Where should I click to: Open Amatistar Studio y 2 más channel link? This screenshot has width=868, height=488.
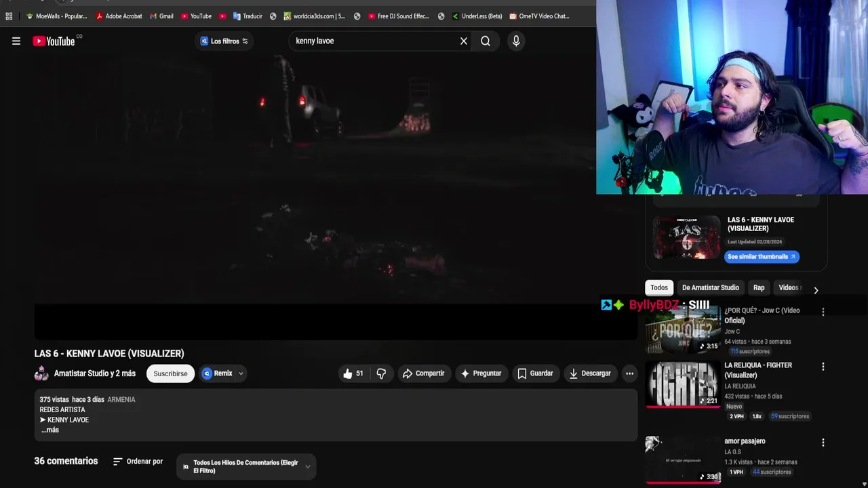[x=95, y=373]
